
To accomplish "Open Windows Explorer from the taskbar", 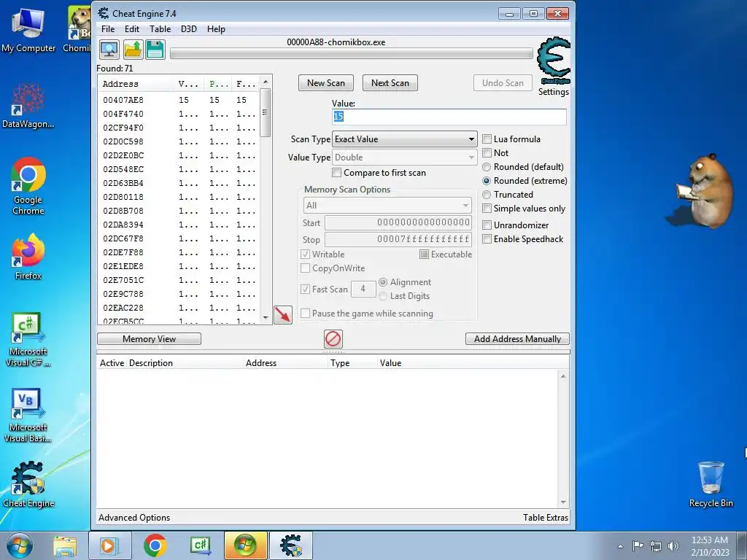I will tap(65, 545).
